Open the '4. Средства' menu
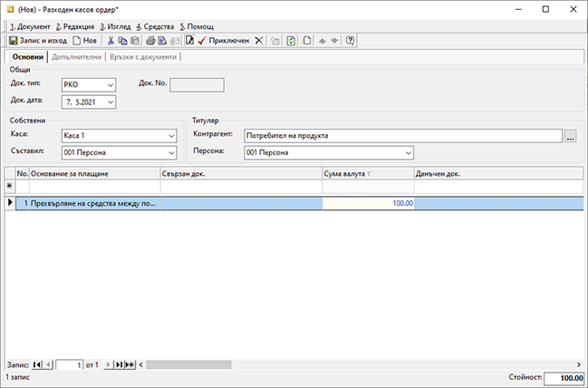 pos(155,26)
